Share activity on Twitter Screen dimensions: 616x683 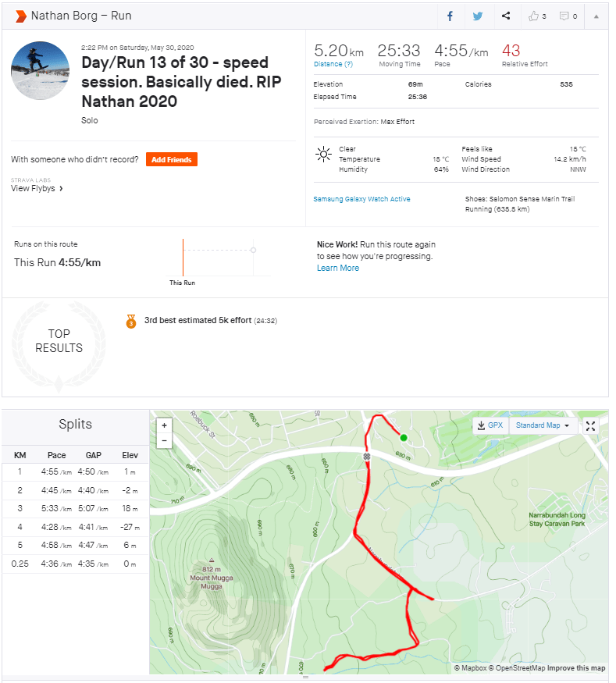pos(478,16)
